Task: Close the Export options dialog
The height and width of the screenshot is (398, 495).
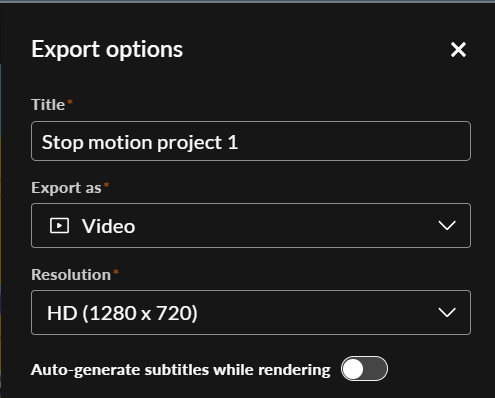Action: (458, 50)
